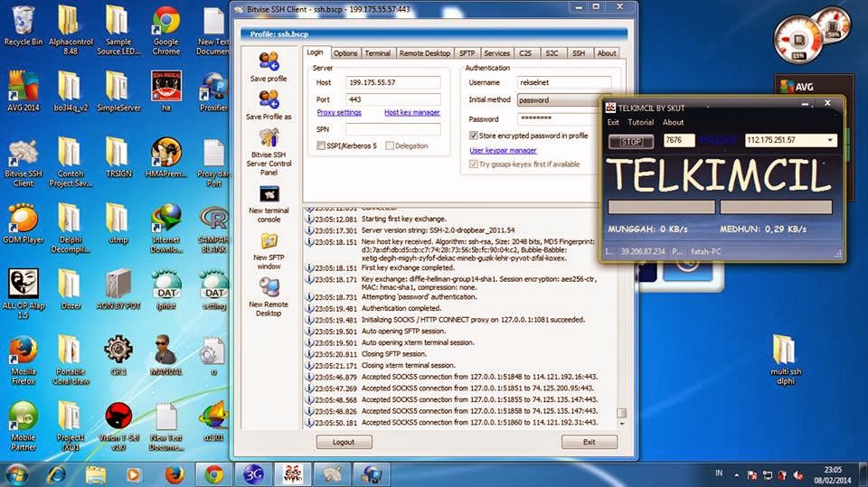Toggle SSPI/Kerberos 5 checkbox

[x=320, y=145]
